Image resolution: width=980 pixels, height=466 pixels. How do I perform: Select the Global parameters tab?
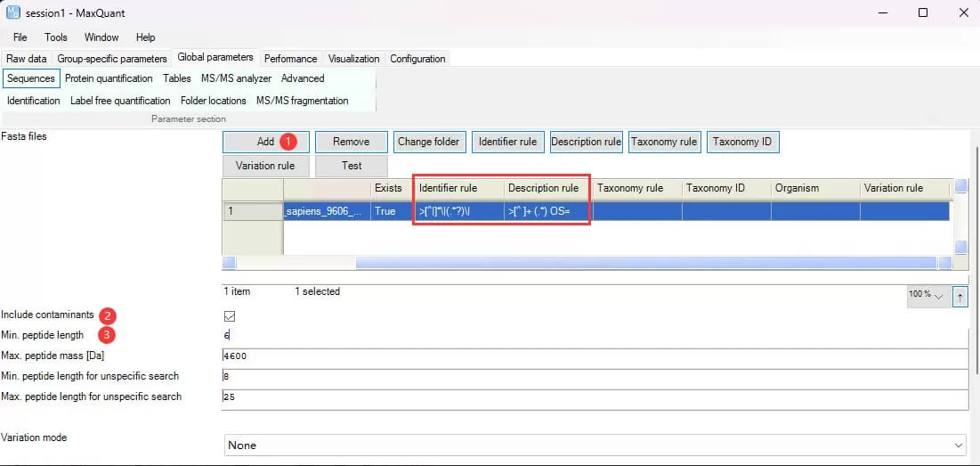click(x=215, y=58)
